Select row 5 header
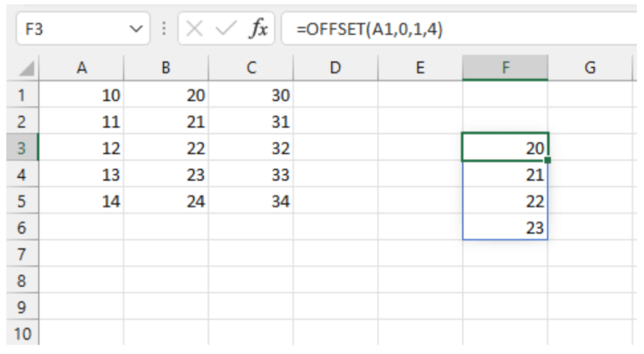644x354 pixels. point(22,200)
